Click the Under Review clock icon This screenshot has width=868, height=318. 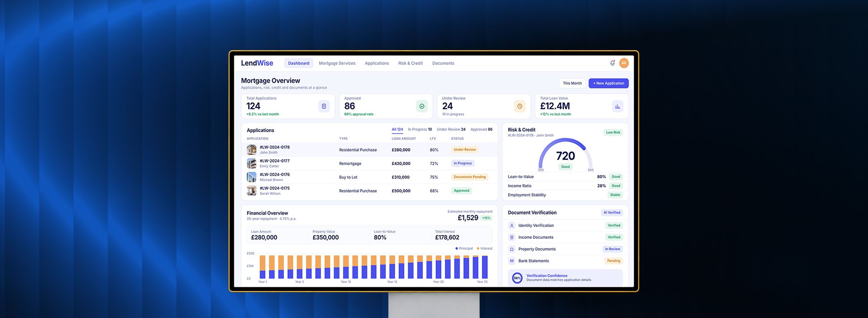click(520, 106)
